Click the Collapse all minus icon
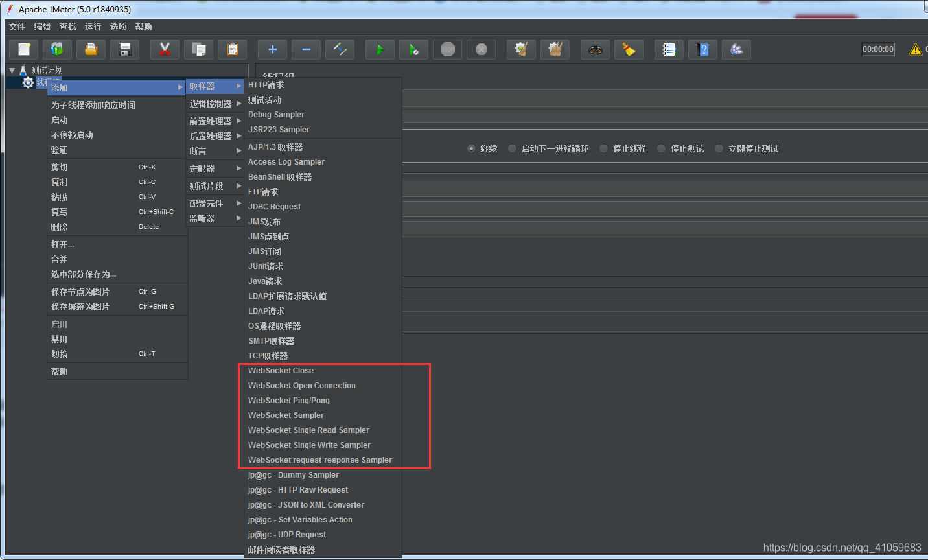 click(307, 49)
